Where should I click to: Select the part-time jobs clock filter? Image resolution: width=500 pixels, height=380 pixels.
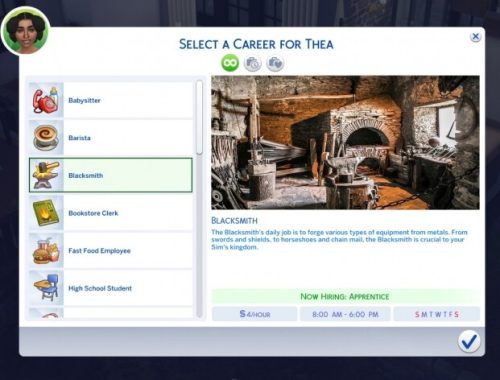[x=253, y=63]
